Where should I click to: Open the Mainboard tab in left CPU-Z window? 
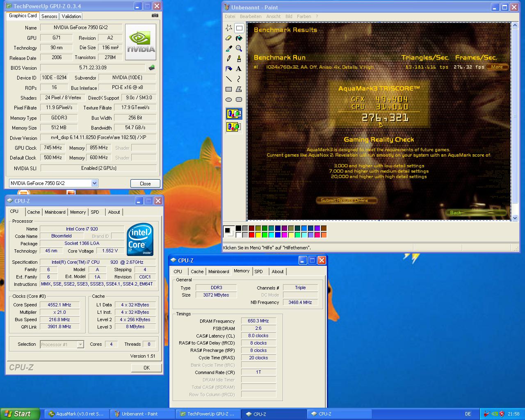click(55, 212)
